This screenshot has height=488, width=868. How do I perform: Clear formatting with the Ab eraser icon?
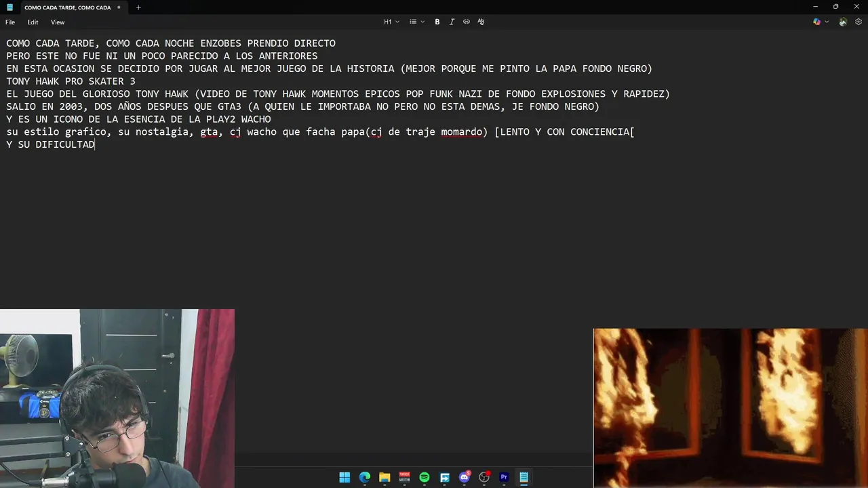click(x=481, y=22)
